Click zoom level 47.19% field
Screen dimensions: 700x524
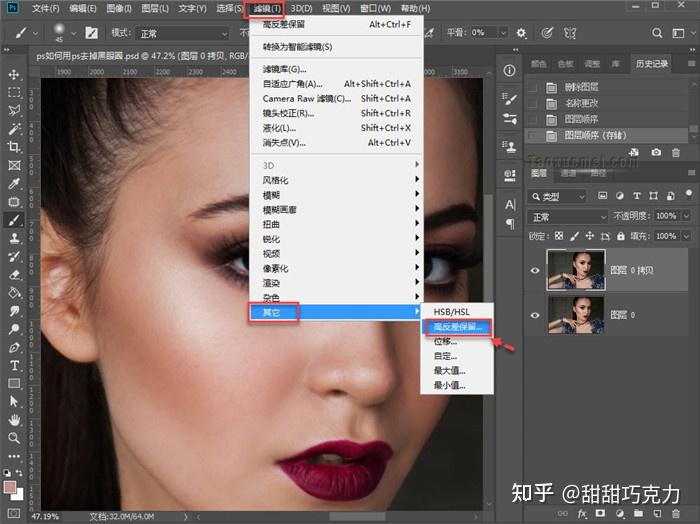(45, 516)
